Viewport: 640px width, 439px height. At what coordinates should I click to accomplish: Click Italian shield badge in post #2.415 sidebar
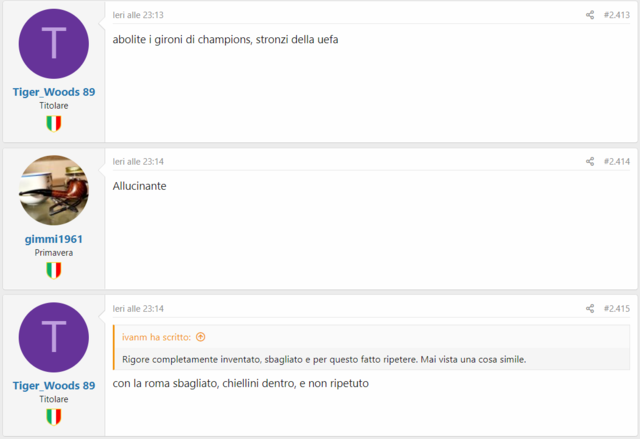(53, 417)
